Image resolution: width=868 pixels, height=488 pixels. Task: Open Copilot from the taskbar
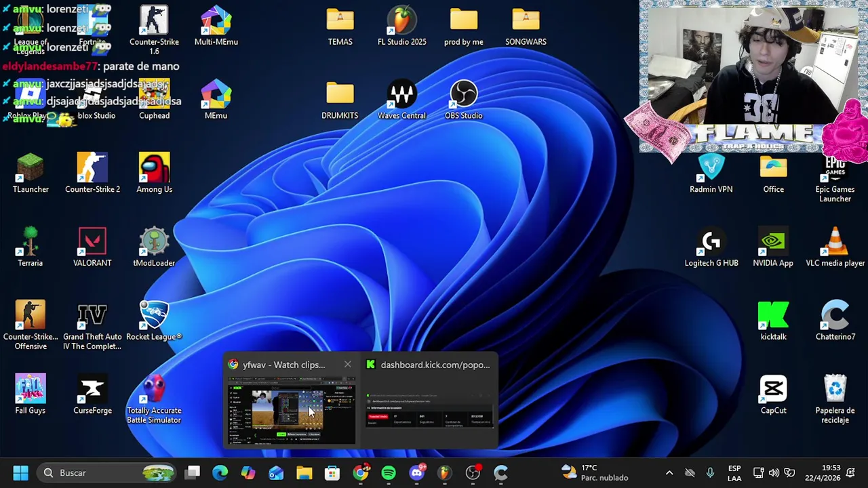click(x=248, y=473)
